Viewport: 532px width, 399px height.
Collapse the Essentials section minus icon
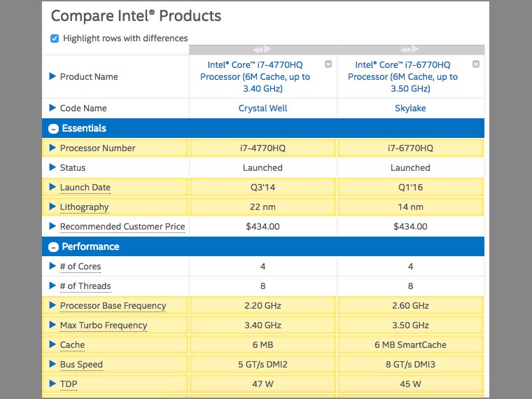point(53,129)
